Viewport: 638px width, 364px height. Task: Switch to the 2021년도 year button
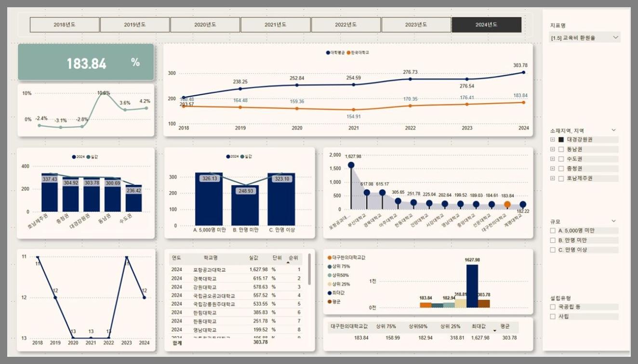(276, 25)
